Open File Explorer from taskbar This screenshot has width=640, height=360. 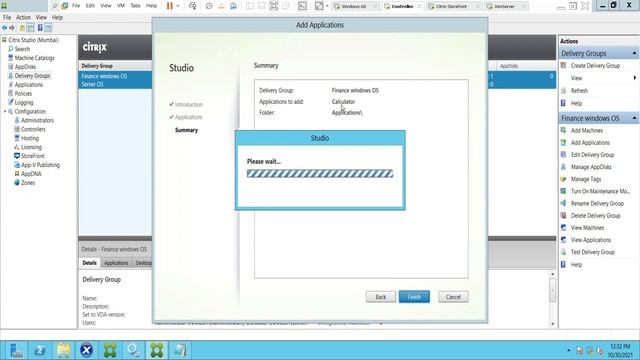[x=63, y=350]
